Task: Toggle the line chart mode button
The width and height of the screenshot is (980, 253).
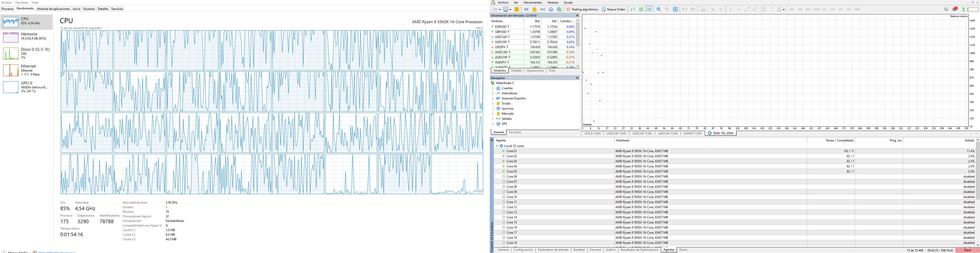Action: [649, 9]
